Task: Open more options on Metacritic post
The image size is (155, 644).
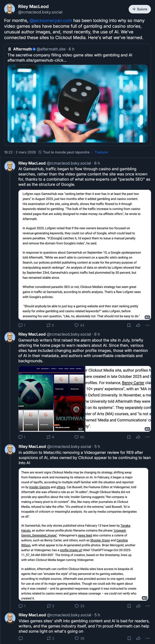Action: (x=148, y=606)
